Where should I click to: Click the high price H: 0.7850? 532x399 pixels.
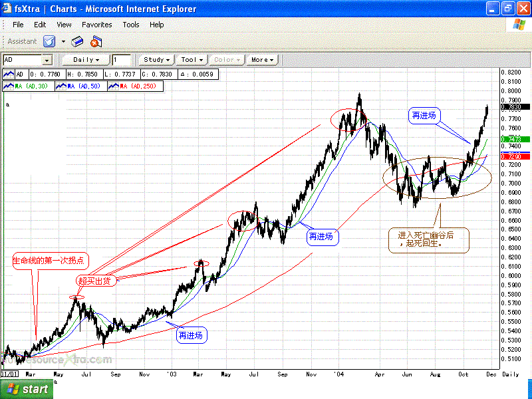pyautogui.click(x=82, y=74)
